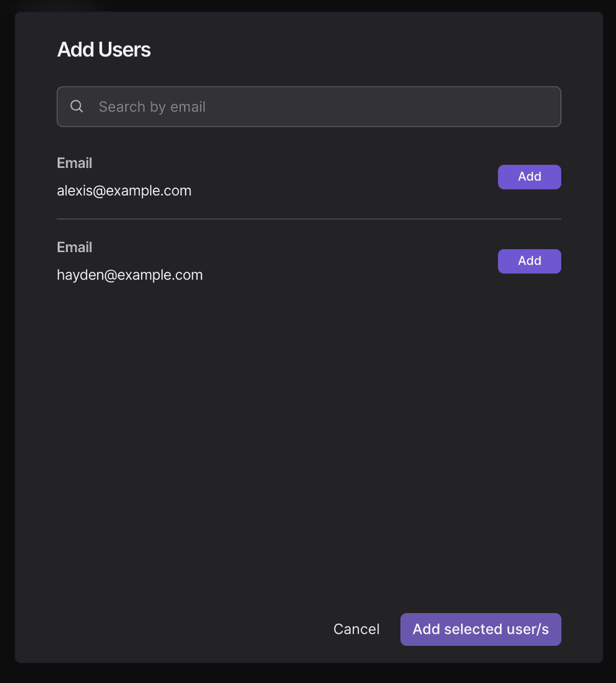This screenshot has height=683, width=616.
Task: Click the divider line between user rows
Action: click(309, 219)
